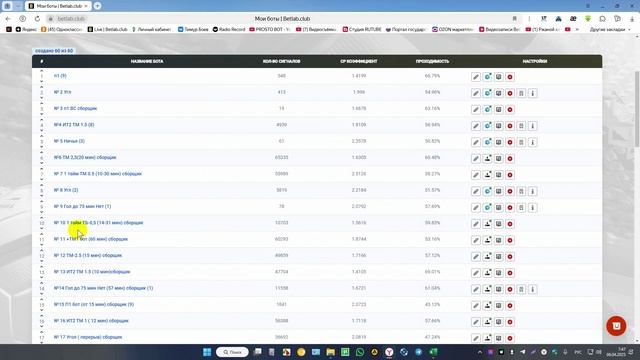Open collector person icon for № 16 ИТ2 ТМ 1
This screenshot has height=360, width=640.
tap(487, 322)
